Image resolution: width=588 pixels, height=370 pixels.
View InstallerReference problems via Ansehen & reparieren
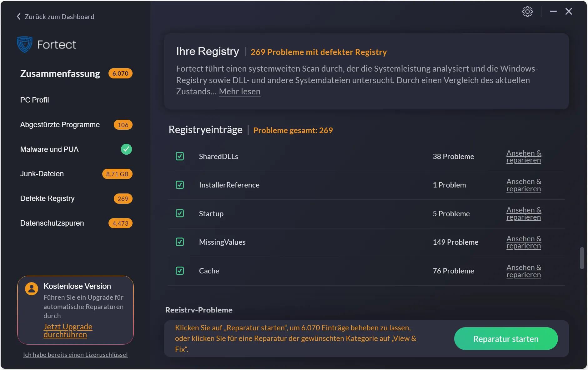click(x=524, y=185)
